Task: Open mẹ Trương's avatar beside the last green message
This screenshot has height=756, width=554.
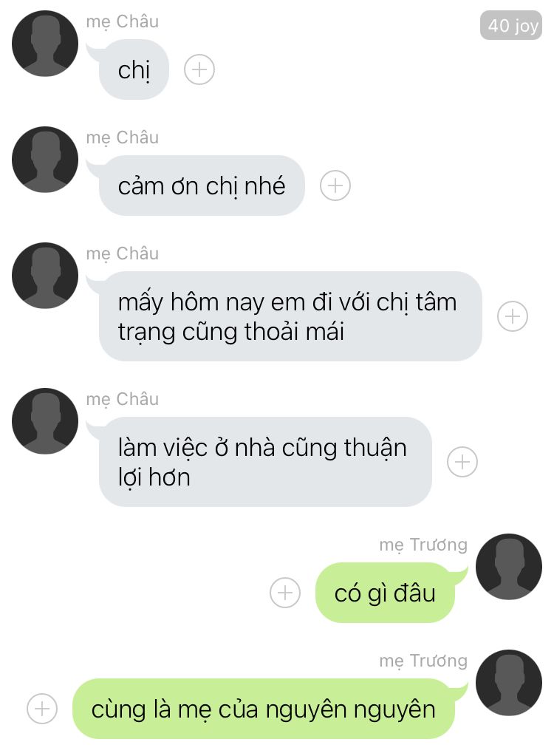Action: coord(509,683)
